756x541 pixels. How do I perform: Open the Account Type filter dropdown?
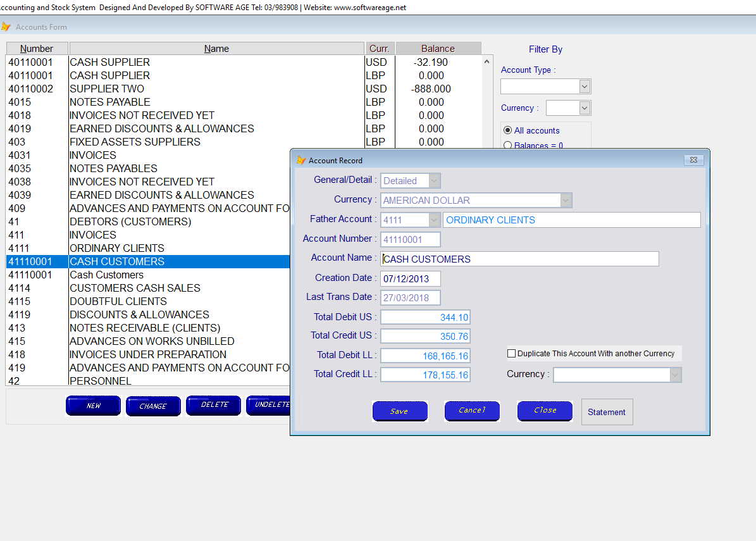coord(584,86)
